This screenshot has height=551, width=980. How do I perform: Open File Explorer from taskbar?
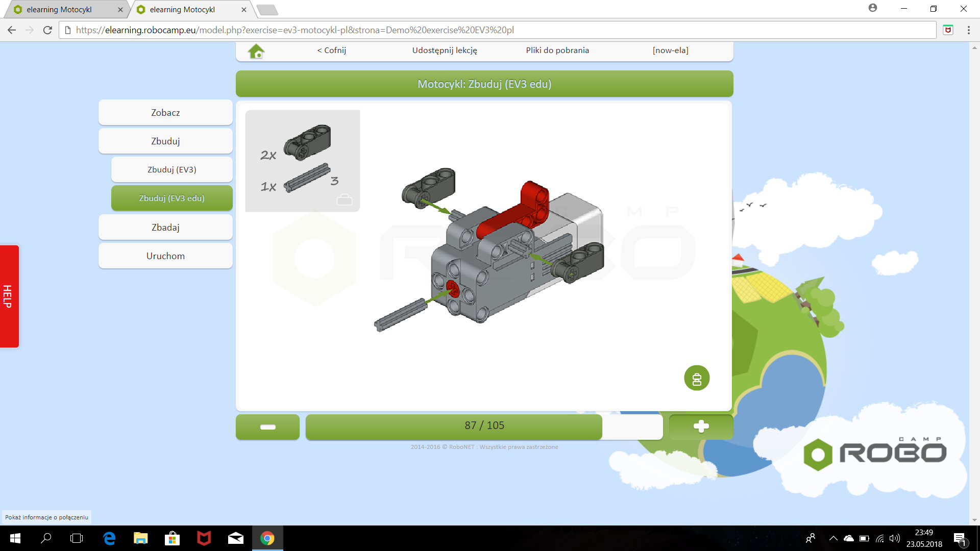pos(140,538)
